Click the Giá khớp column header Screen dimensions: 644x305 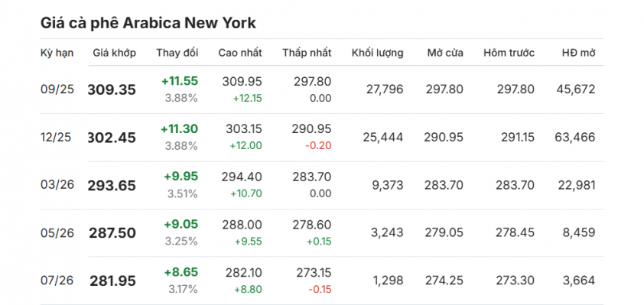pos(114,53)
